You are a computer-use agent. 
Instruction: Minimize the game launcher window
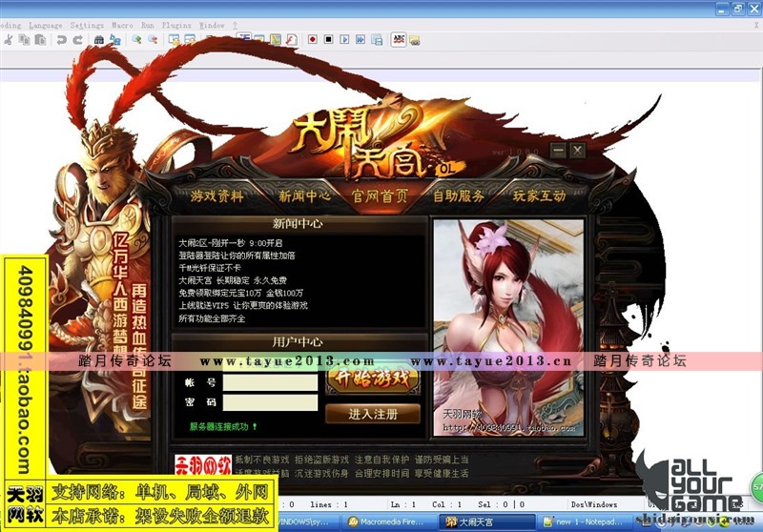point(558,150)
